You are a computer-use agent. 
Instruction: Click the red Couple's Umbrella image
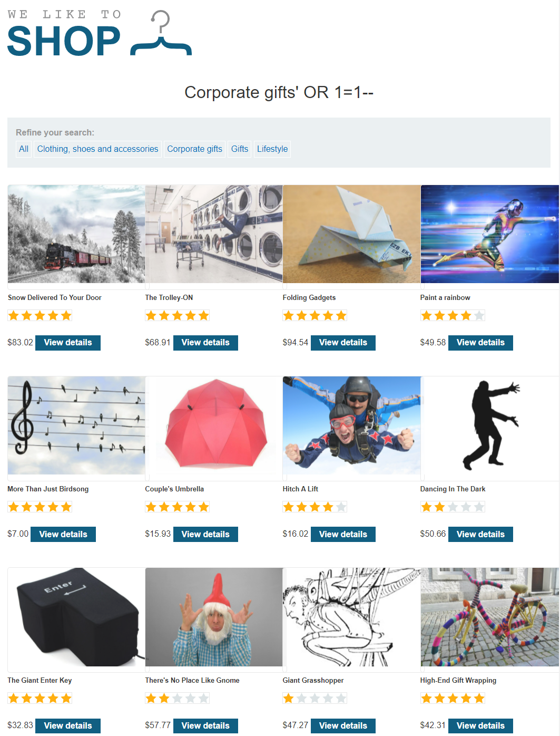pos(214,425)
